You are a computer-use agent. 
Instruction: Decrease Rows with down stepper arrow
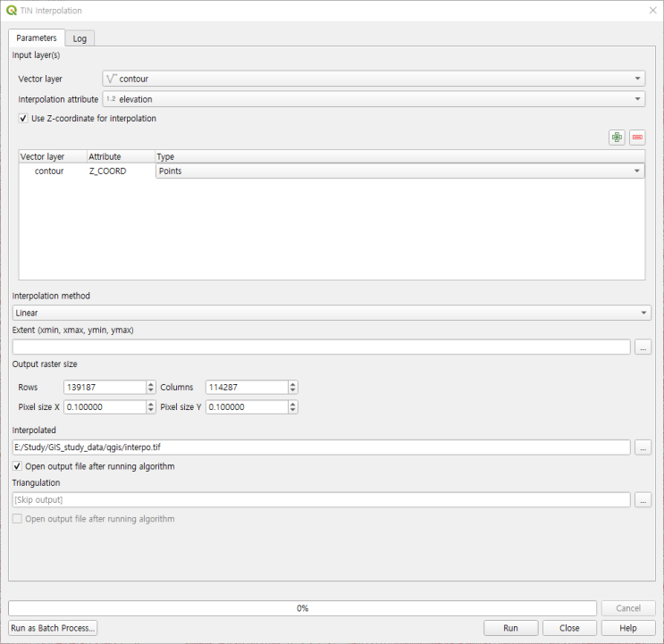pos(151,390)
